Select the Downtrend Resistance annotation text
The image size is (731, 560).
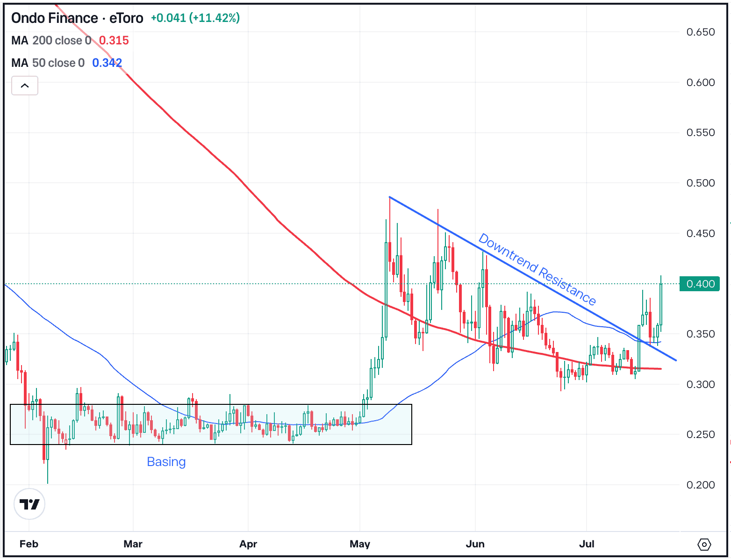[537, 269]
